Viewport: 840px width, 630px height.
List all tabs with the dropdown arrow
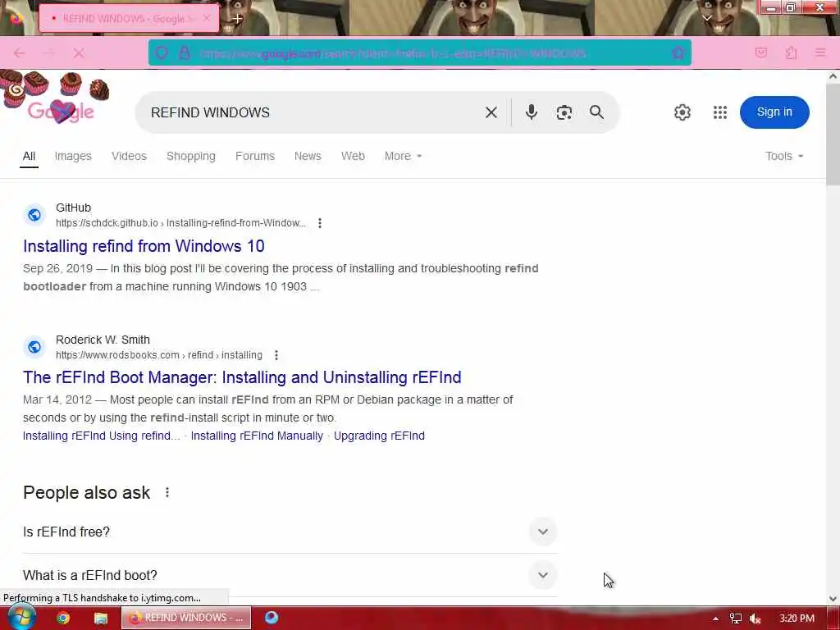706,18
